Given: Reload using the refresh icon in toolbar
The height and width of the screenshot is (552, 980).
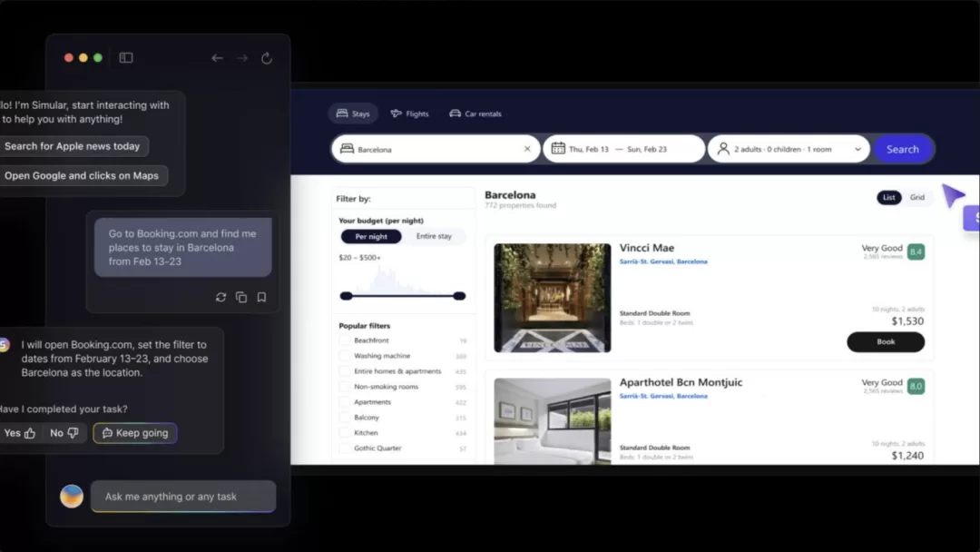Looking at the screenshot, I should 267,57.
